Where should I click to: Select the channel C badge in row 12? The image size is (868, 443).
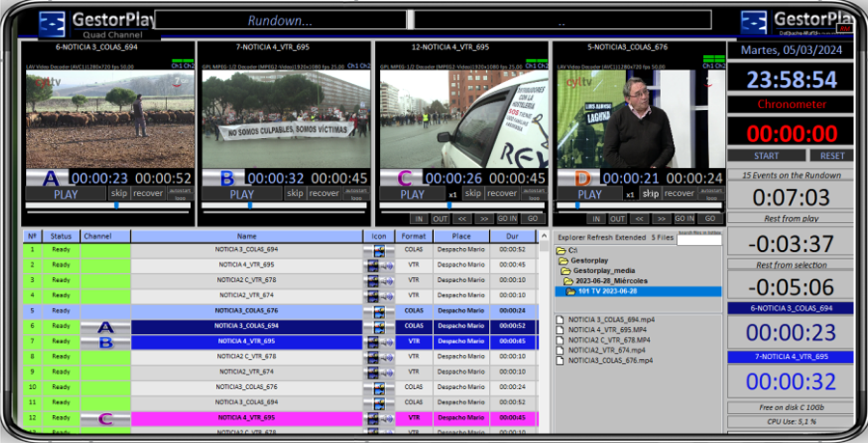click(106, 418)
